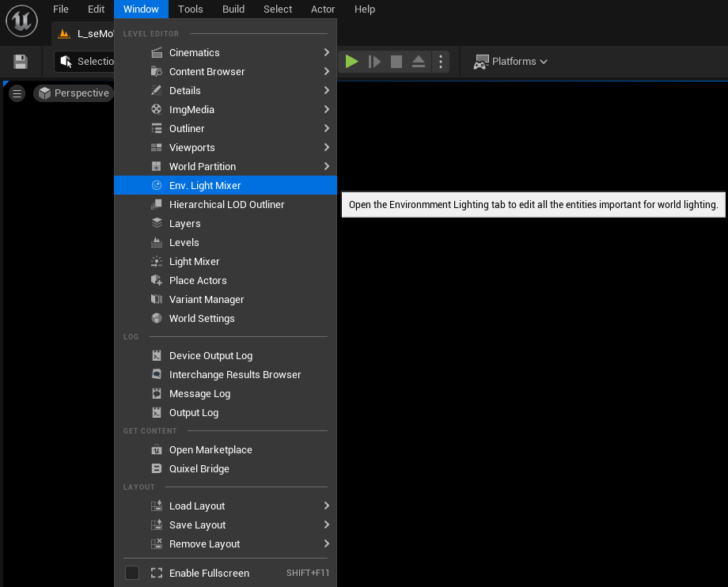Expand the Remove Layout submenu arrow
Image resolution: width=728 pixels, height=587 pixels.
(326, 543)
